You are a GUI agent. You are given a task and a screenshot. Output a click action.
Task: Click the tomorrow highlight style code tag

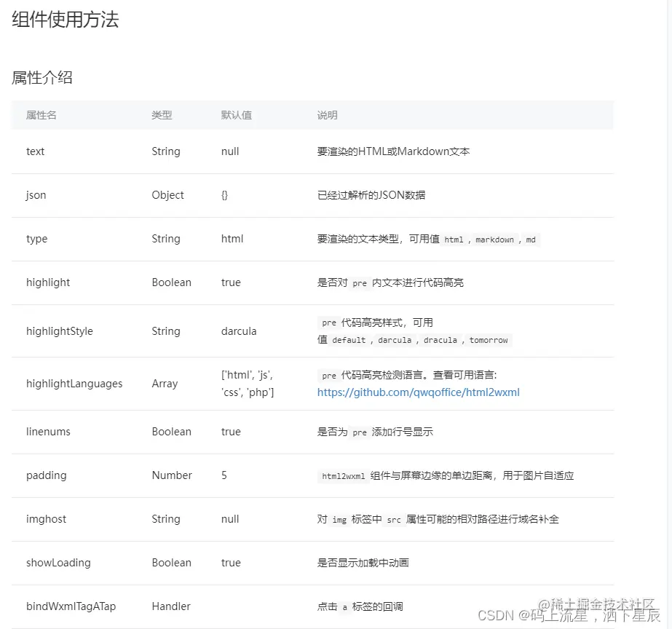pyautogui.click(x=489, y=341)
